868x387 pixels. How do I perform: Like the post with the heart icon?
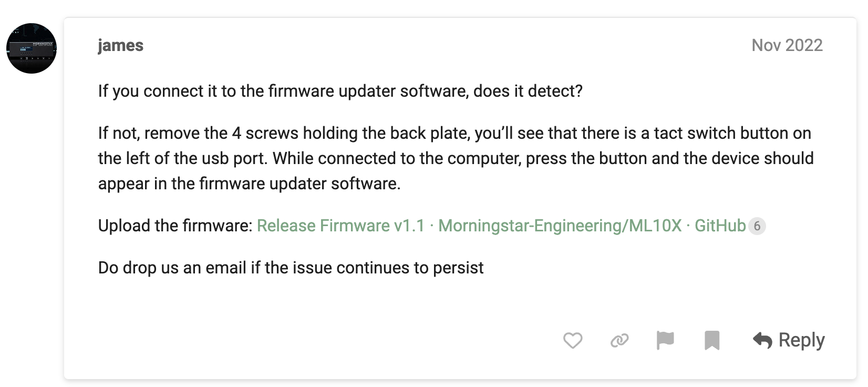(x=573, y=341)
